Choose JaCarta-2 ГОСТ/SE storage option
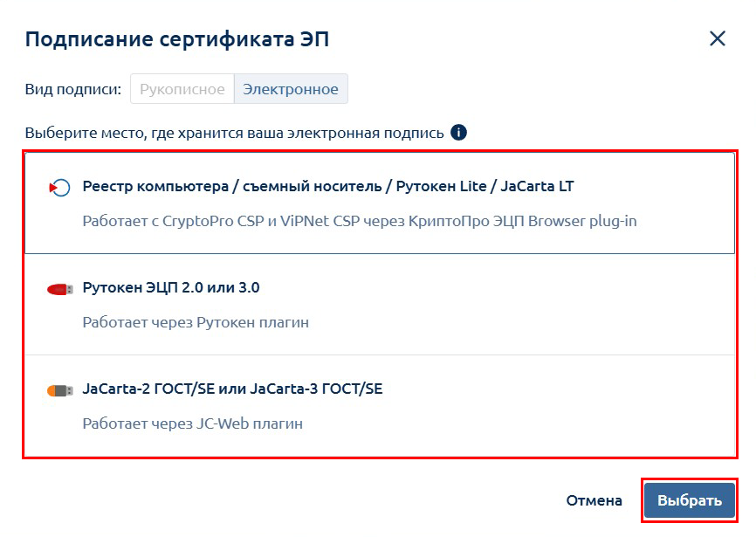Viewport: 756px width, 537px height. [x=380, y=406]
